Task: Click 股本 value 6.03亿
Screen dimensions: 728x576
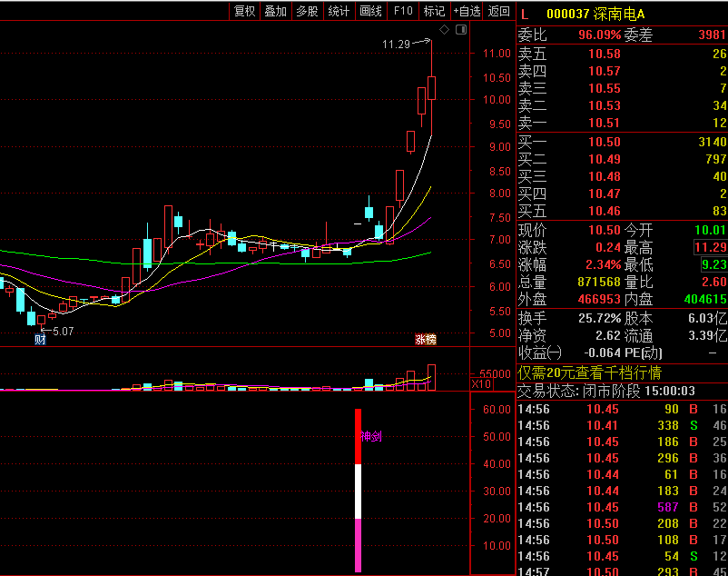Action: pyautogui.click(x=707, y=319)
